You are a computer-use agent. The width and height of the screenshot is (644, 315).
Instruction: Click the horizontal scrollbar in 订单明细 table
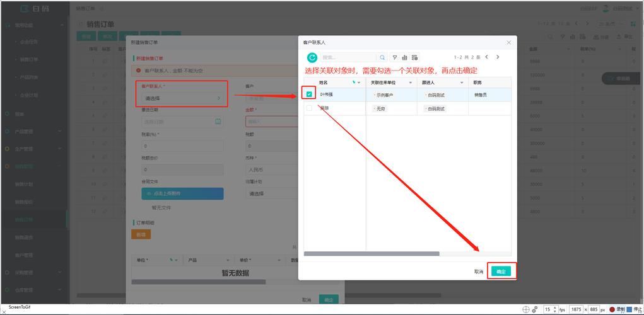(199, 282)
